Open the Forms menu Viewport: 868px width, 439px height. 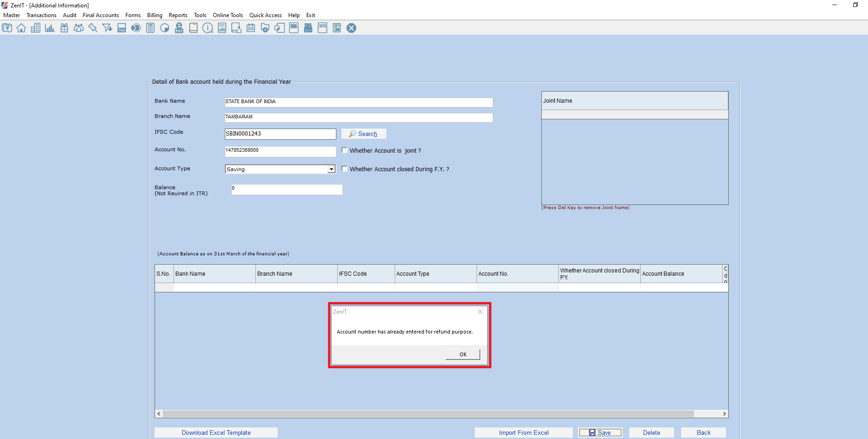tap(133, 15)
